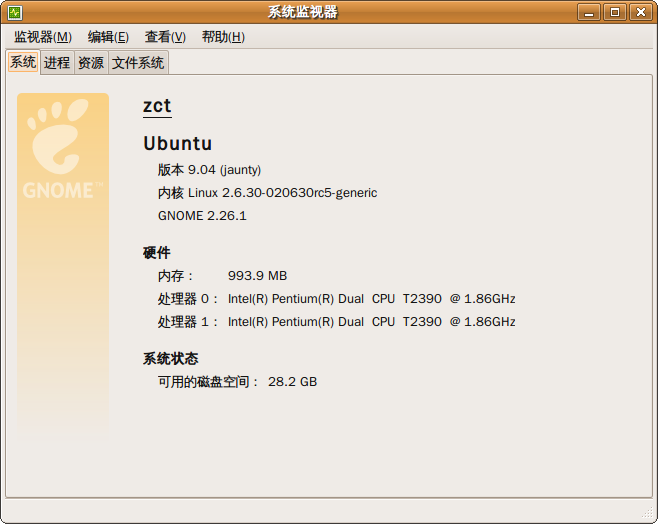The width and height of the screenshot is (658, 524).
Task: Click the 可用的磁盘空间 label
Action: point(208,382)
